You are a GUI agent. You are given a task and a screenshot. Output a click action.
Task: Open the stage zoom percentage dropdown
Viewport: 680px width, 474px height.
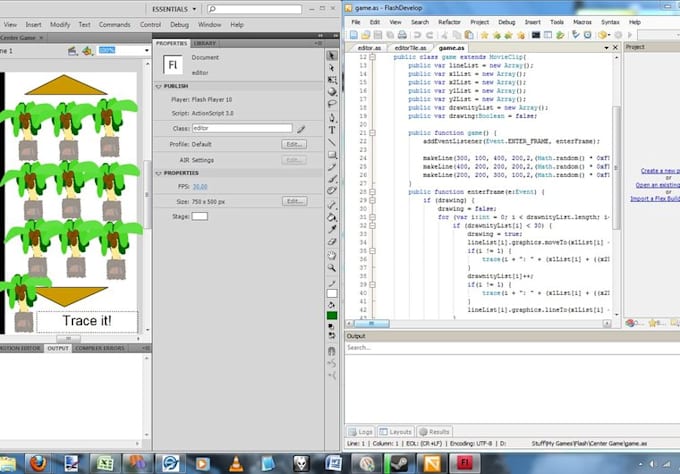pyautogui.click(x=147, y=51)
